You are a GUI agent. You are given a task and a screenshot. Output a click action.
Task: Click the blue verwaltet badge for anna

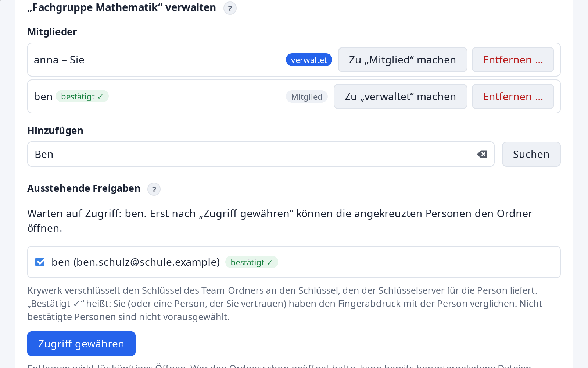[309, 60]
